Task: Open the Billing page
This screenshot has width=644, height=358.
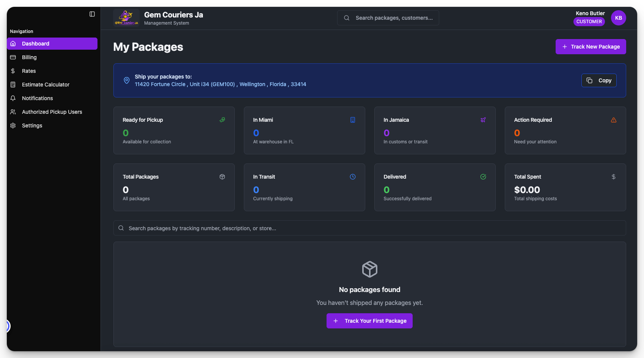Action: tap(29, 57)
